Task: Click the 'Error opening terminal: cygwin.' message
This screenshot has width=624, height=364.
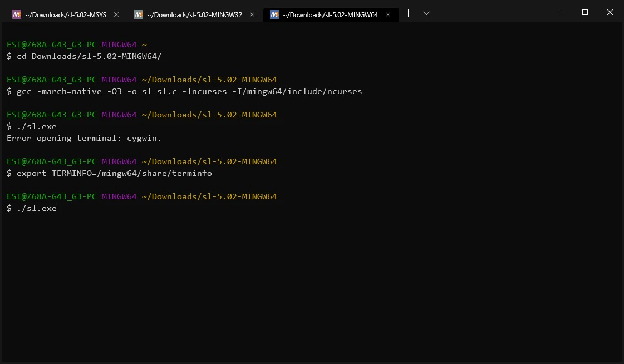Action: tap(84, 139)
